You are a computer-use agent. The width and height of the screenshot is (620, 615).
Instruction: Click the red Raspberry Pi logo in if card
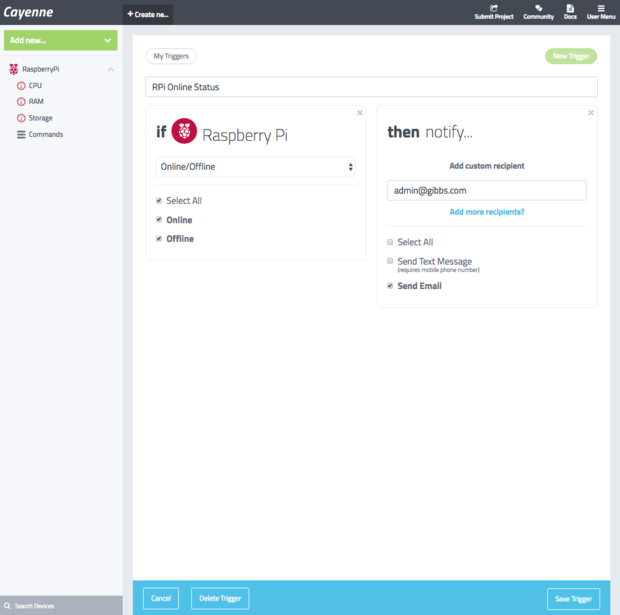184,131
